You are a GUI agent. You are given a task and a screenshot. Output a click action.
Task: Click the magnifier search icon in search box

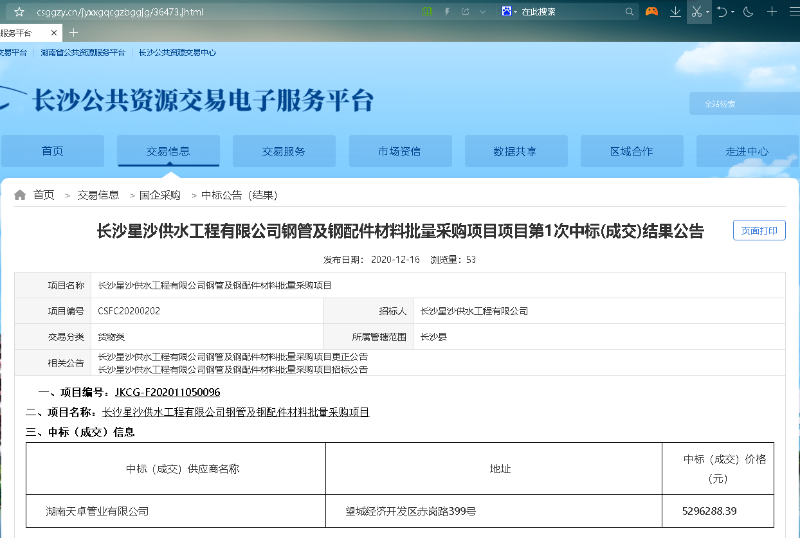(630, 12)
